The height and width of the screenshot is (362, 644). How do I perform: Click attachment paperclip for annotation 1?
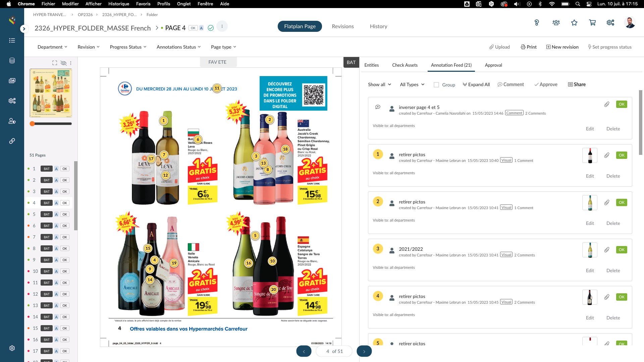pos(607,155)
